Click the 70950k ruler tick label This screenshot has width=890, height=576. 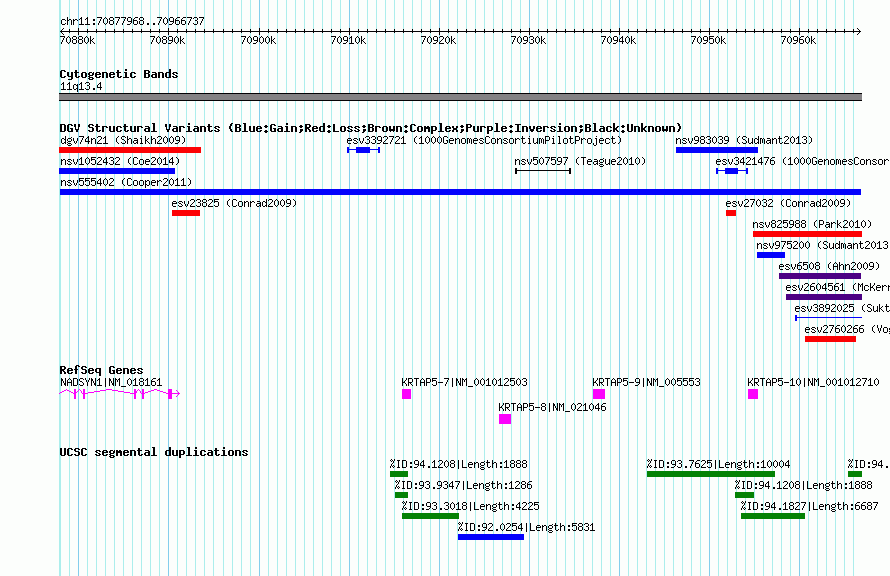[708, 40]
